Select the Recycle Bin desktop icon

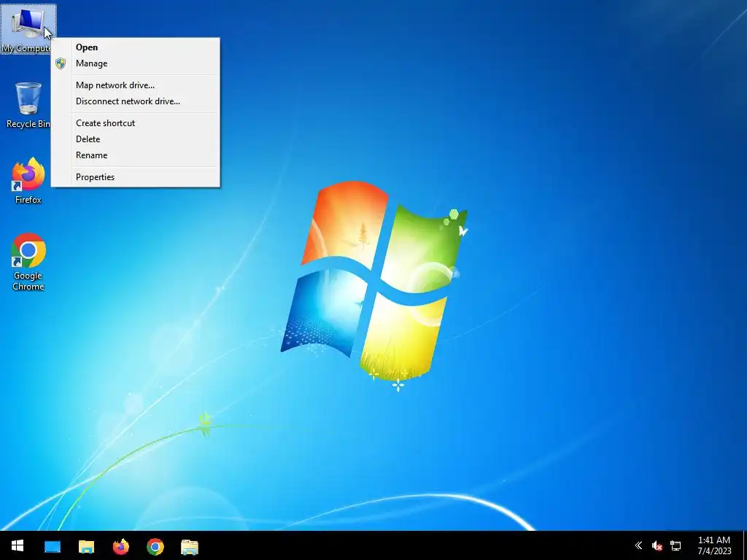(x=28, y=105)
